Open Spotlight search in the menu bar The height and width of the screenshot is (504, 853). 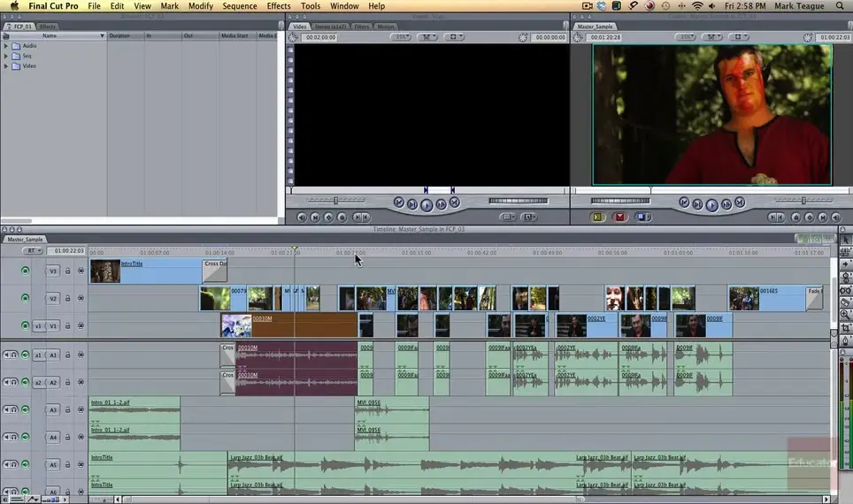(x=840, y=6)
